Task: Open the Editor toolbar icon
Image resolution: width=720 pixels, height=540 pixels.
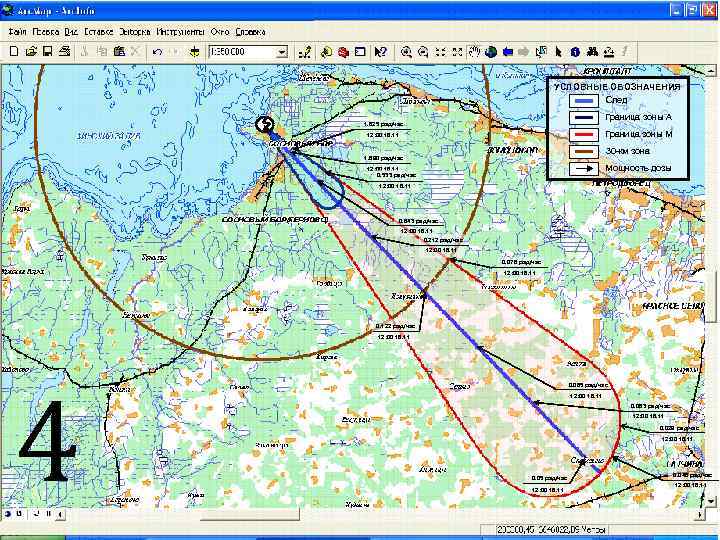Action: (304, 52)
